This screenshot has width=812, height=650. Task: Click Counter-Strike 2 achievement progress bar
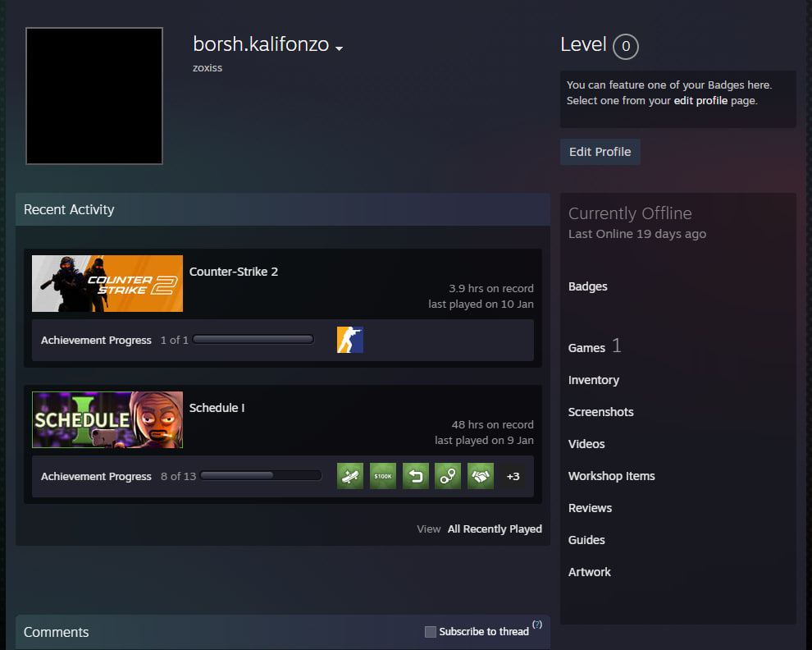pos(253,340)
